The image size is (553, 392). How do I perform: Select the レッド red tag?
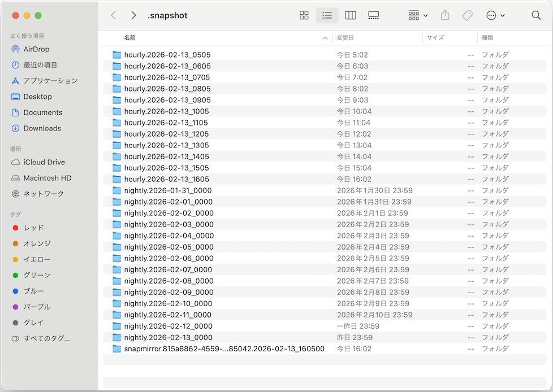click(x=33, y=228)
